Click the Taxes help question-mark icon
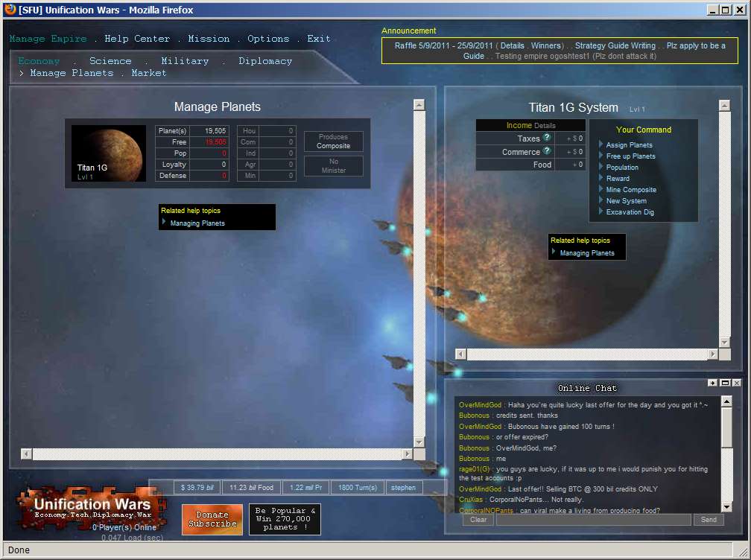 click(x=547, y=139)
